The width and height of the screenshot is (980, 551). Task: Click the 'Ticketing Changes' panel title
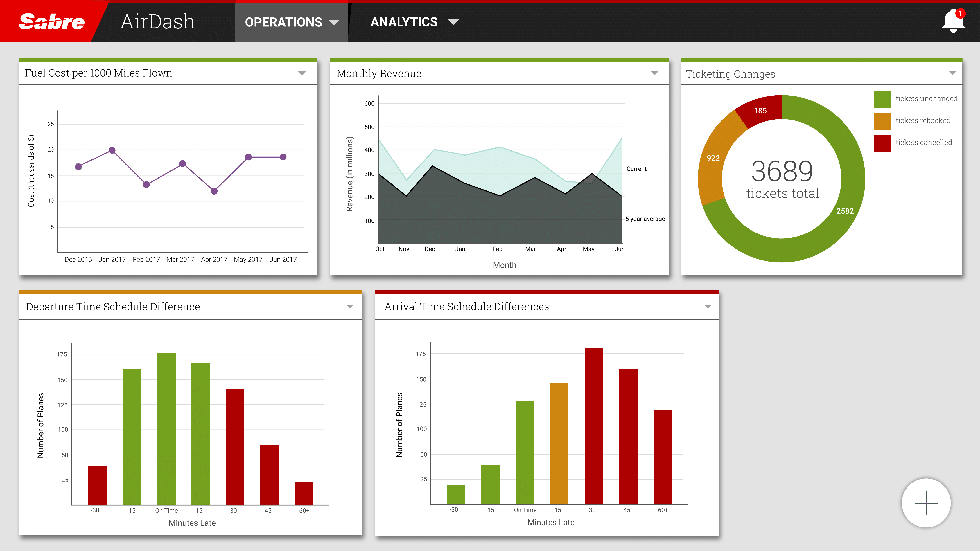(730, 74)
